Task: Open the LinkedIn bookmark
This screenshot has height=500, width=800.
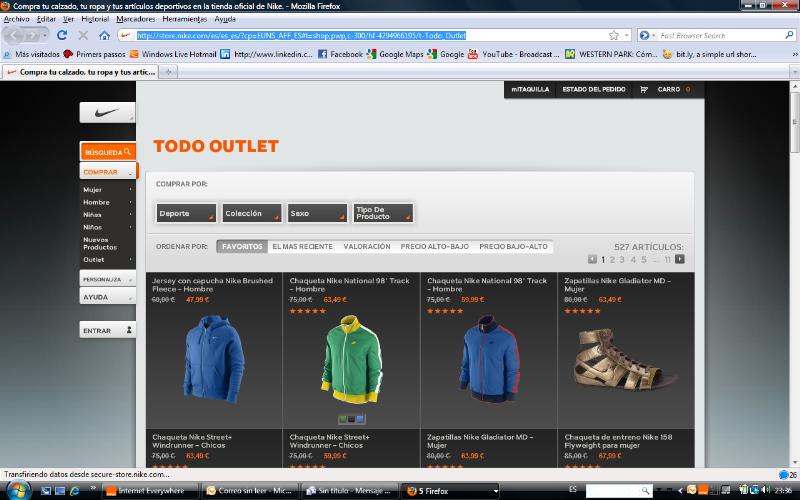Action: tap(266, 54)
